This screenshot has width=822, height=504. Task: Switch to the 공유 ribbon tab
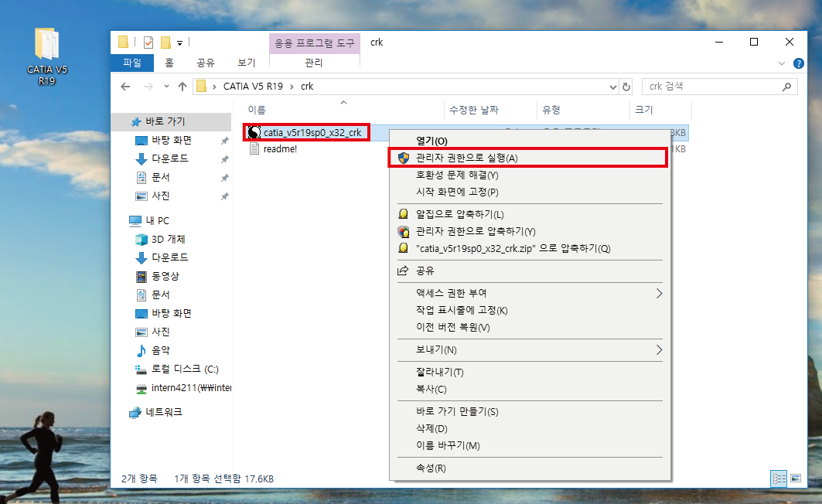tap(206, 63)
